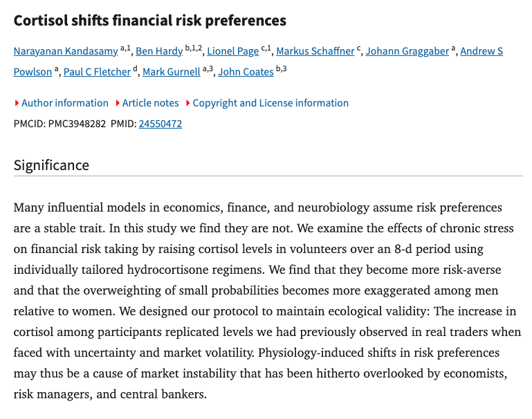
Task: Click the Significance abstract paragraph text
Action: pyautogui.click(x=267, y=300)
